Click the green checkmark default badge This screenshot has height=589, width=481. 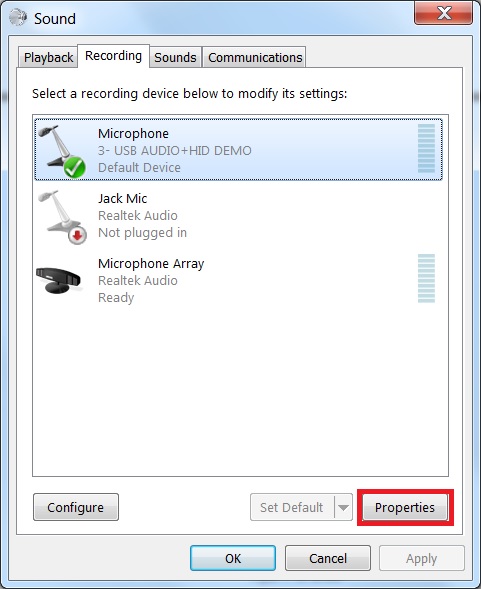pos(74,167)
